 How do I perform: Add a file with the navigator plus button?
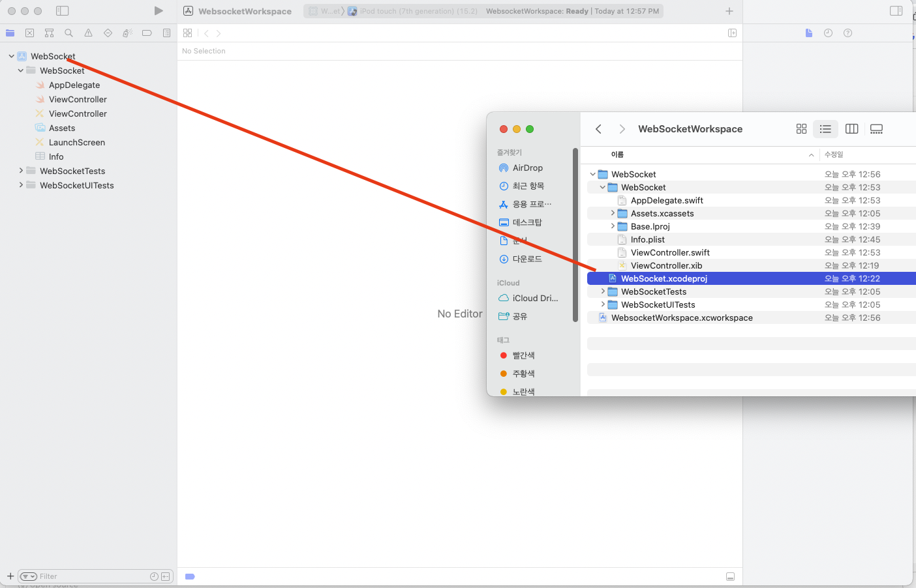click(10, 576)
